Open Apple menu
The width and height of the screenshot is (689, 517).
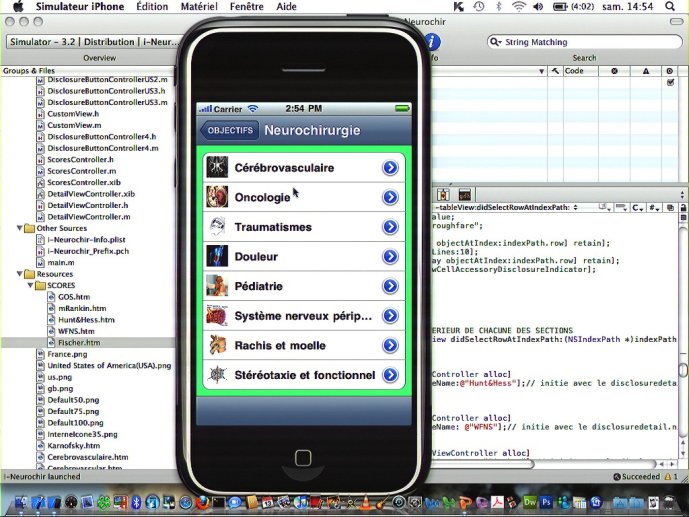coord(18,6)
